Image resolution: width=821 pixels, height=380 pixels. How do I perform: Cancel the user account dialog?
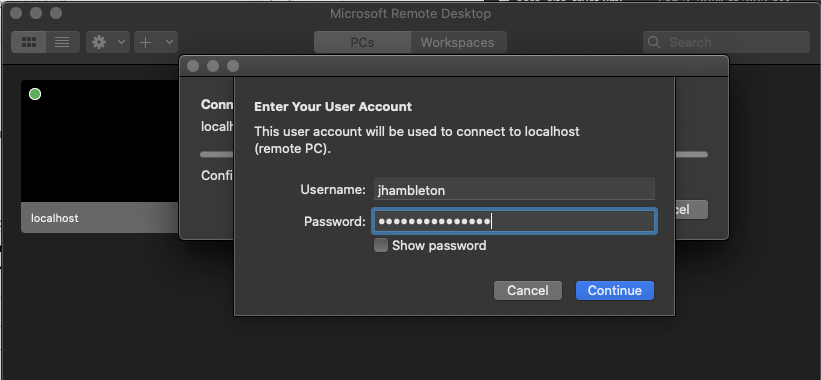[528, 290]
